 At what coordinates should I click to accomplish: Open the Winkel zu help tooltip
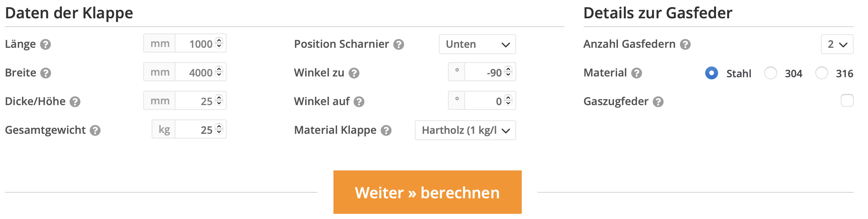pos(354,73)
